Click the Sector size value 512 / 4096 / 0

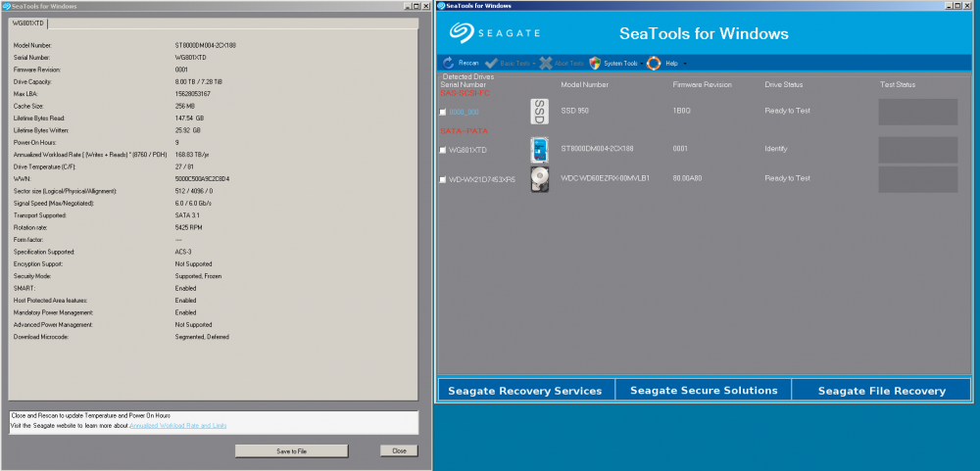click(192, 191)
